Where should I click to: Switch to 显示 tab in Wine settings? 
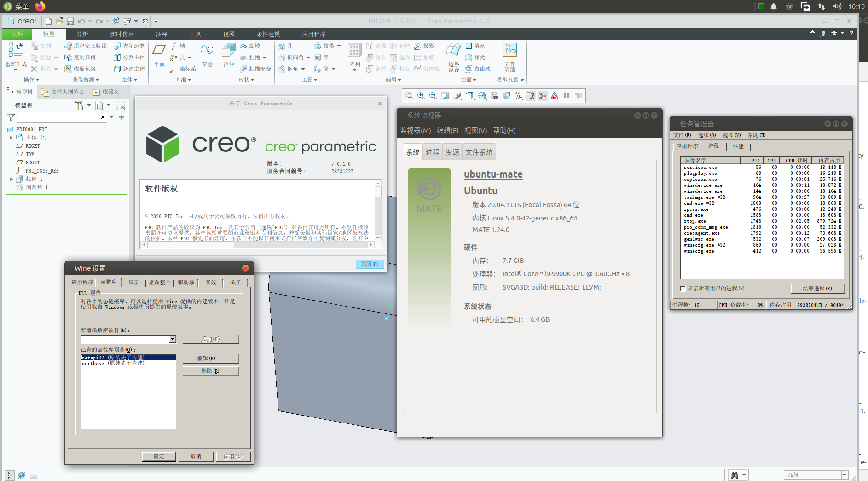pos(133,283)
